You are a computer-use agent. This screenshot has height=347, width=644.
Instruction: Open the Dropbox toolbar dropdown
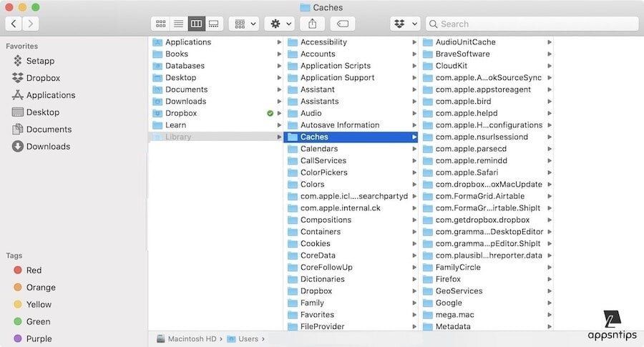pos(405,24)
